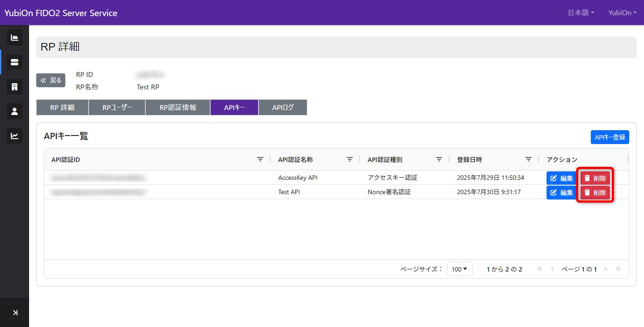Click the APIキー登録 button
The width and height of the screenshot is (644, 327).
610,137
